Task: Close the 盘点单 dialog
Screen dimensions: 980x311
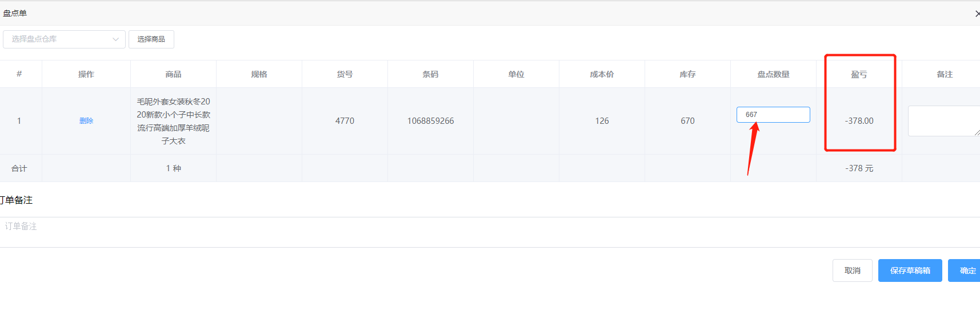Action: pyautogui.click(x=977, y=14)
